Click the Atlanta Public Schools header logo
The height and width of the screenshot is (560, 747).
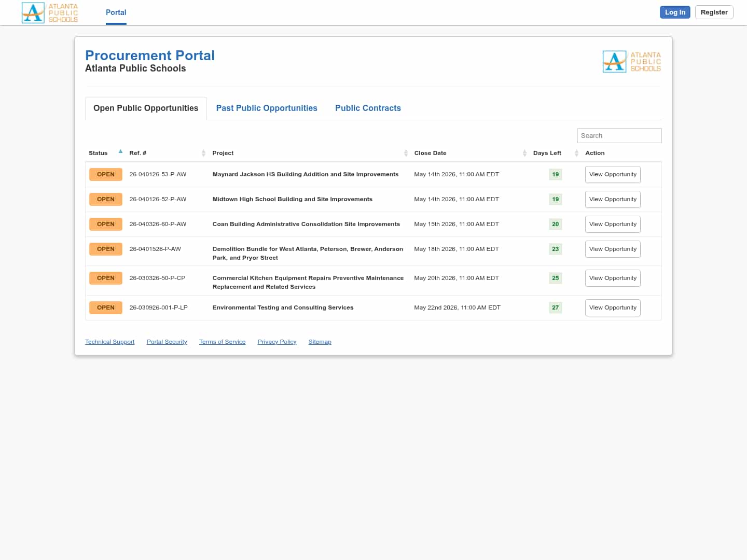[x=50, y=12]
